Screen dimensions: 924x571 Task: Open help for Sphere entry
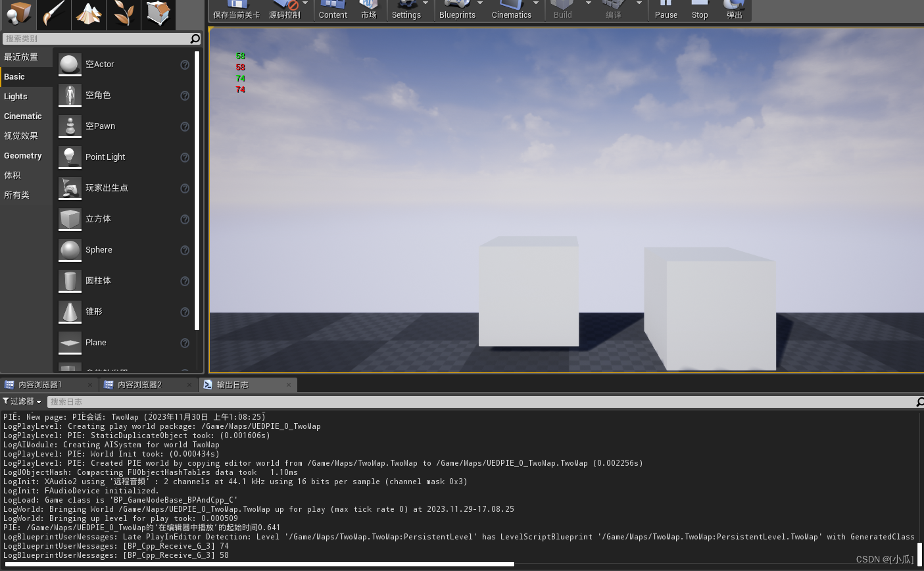[x=185, y=250]
